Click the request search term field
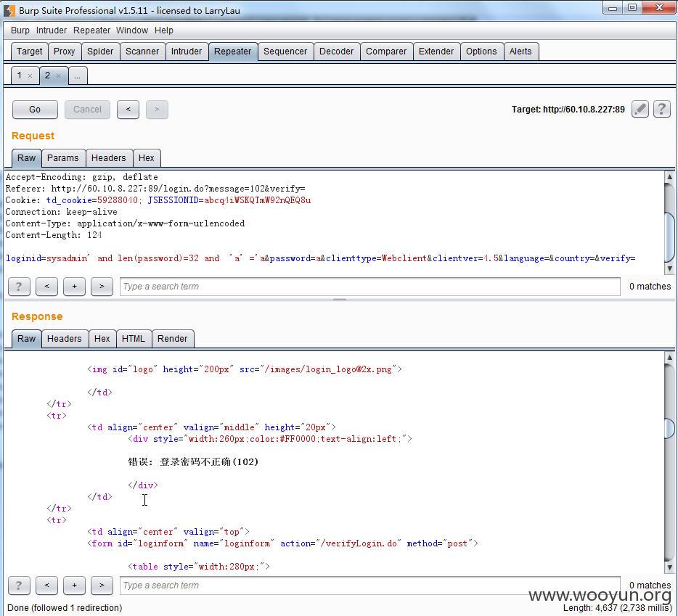 tap(369, 286)
